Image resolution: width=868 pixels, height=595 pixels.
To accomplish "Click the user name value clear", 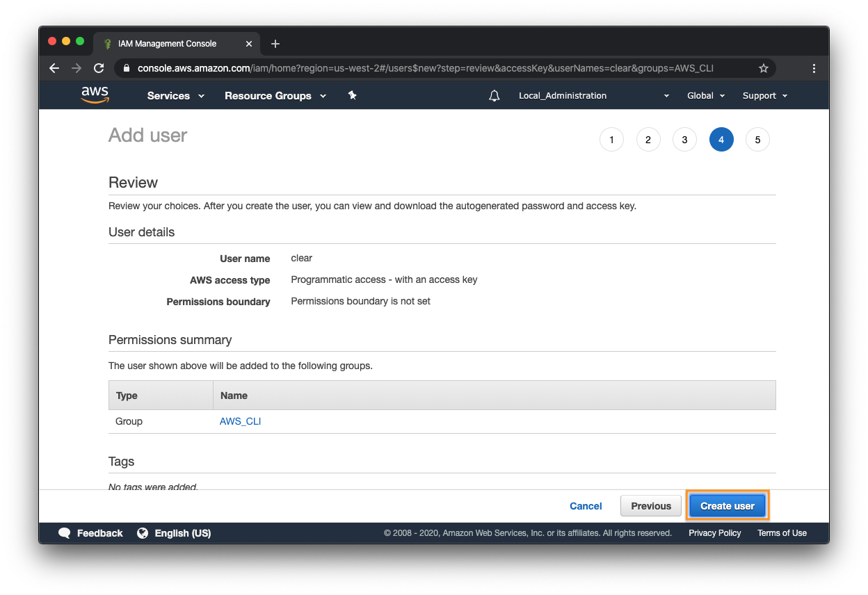I will [302, 258].
